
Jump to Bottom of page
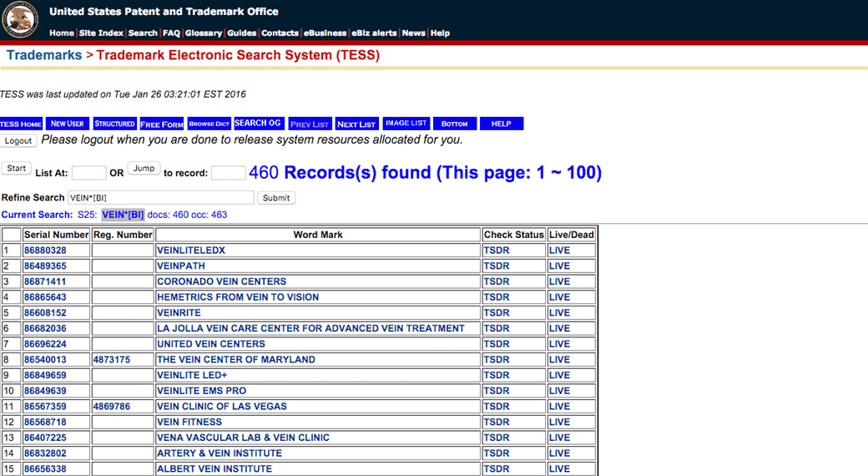(455, 124)
